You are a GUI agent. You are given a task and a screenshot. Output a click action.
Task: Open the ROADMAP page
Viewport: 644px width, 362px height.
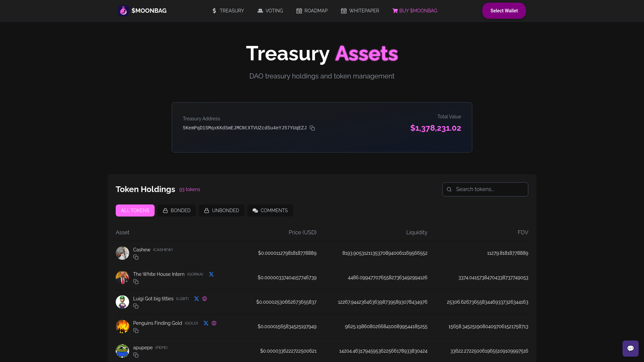312,11
